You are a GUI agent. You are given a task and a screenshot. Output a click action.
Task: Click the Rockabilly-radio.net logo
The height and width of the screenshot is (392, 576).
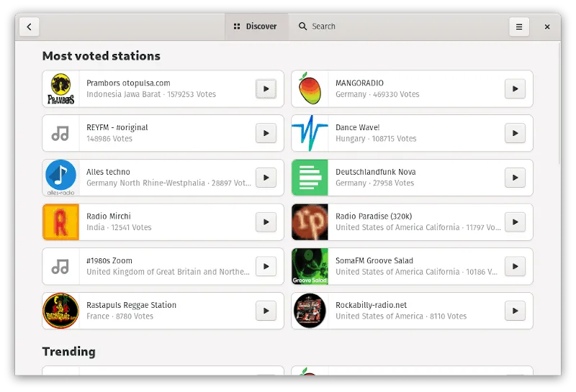[310, 311]
